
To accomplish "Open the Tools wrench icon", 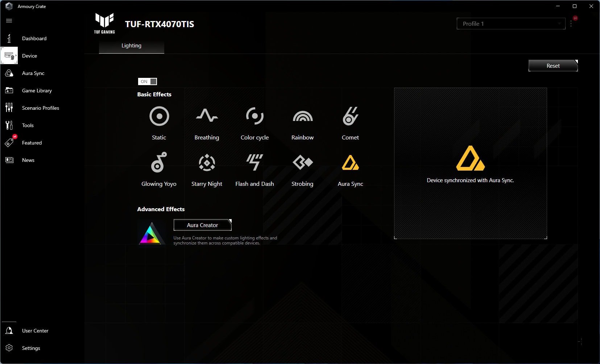I will [9, 125].
